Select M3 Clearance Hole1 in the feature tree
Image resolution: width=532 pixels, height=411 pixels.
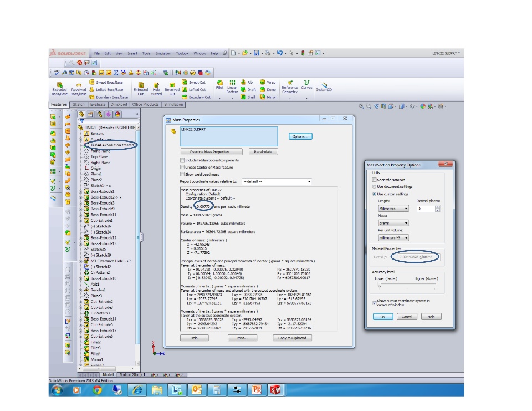(x=107, y=261)
